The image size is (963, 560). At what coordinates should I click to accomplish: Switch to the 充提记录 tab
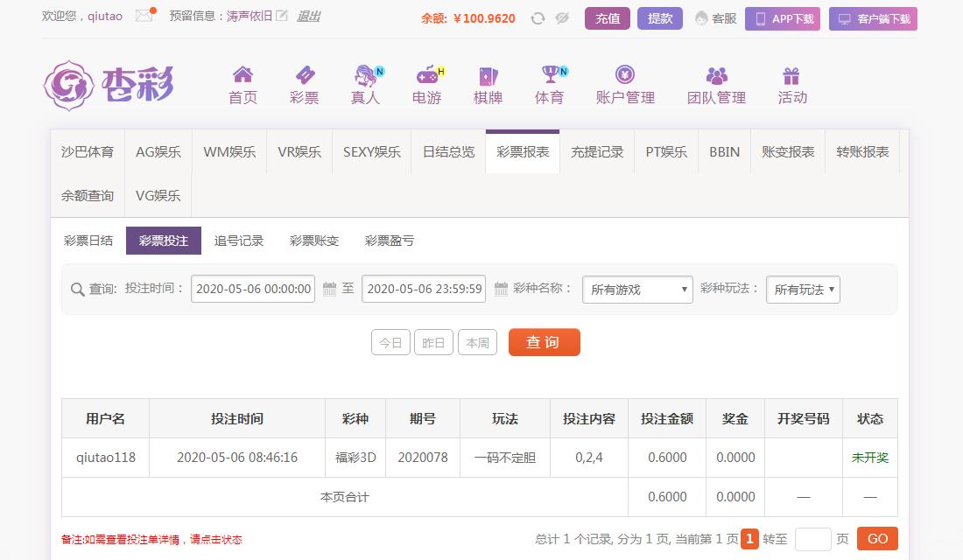click(x=597, y=151)
